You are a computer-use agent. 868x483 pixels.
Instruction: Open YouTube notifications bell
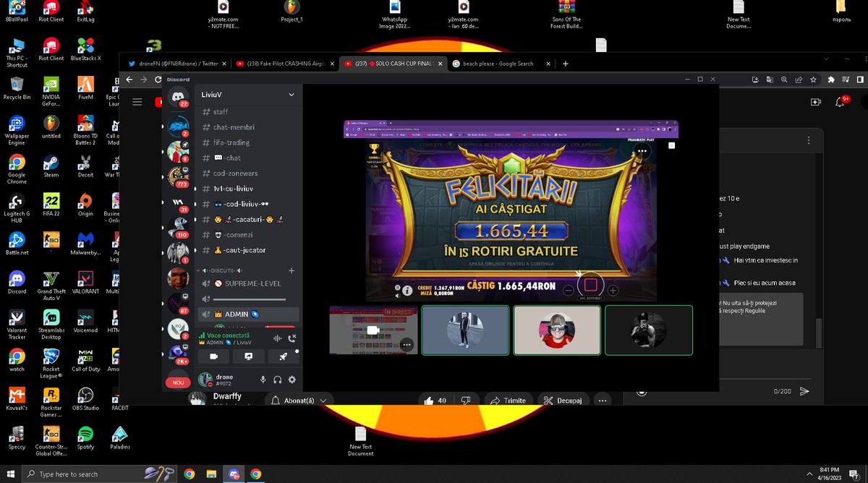[841, 103]
